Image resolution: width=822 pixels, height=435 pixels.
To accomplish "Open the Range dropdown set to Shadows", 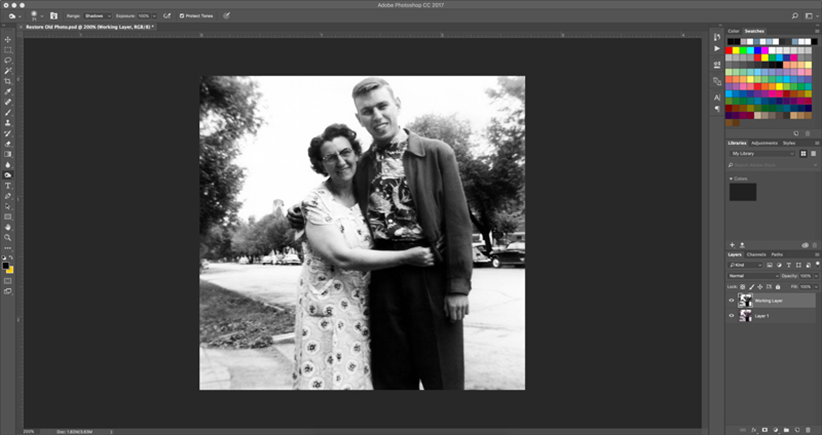I will (98, 16).
